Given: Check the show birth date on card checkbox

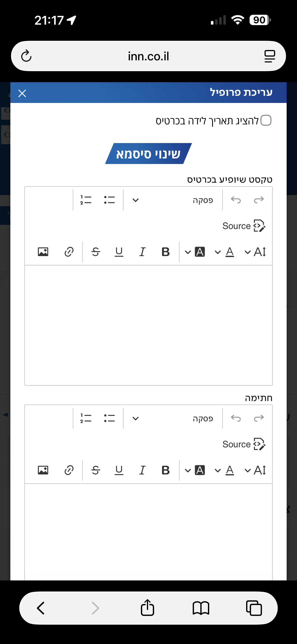Looking at the screenshot, I should click(266, 120).
